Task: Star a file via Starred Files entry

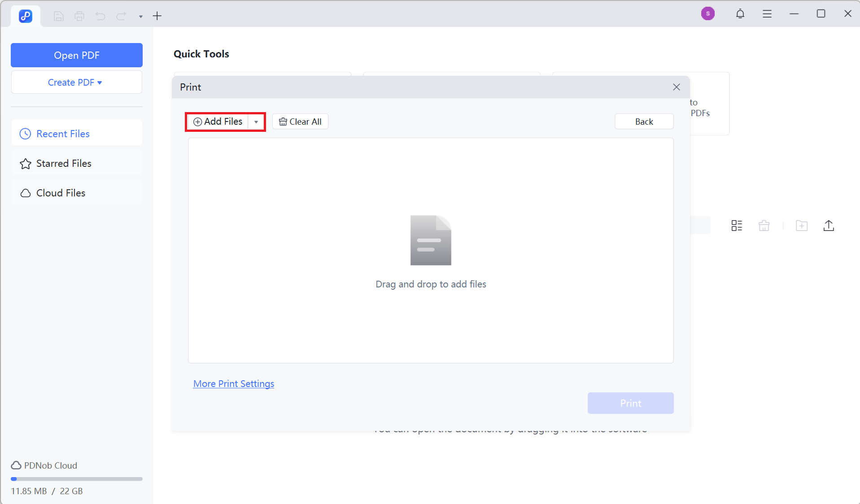Action: click(63, 163)
